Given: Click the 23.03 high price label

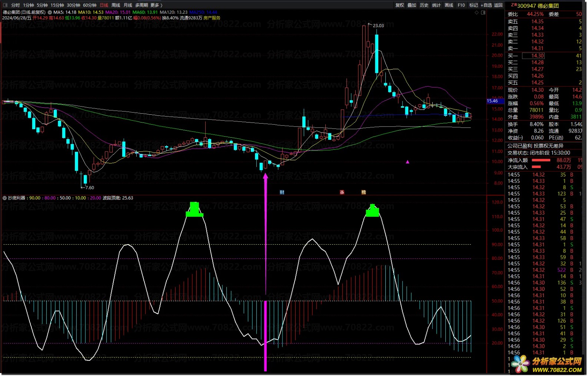Looking at the screenshot, I should tap(378, 26).
